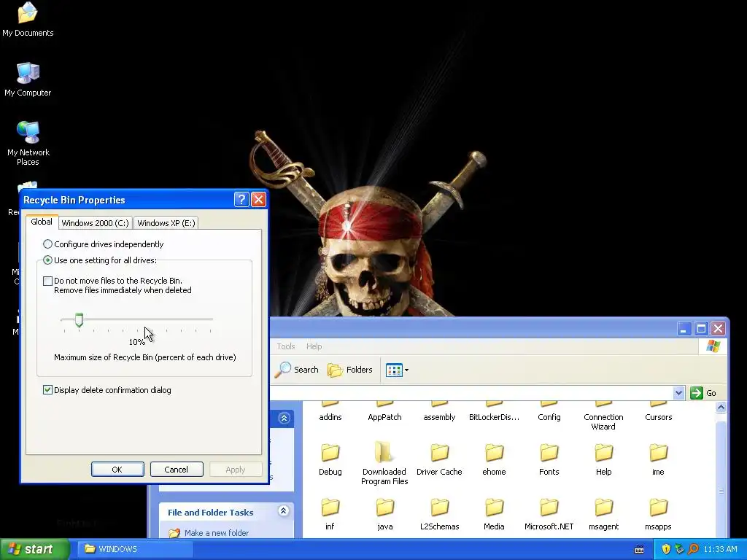This screenshot has height=560, width=747.
Task: Click the security shield tray icon
Action: pos(665,549)
